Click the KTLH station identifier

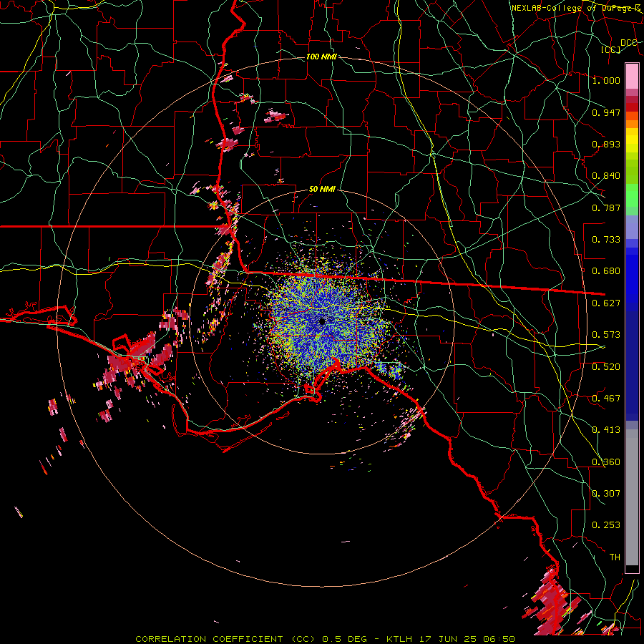[x=399, y=639]
